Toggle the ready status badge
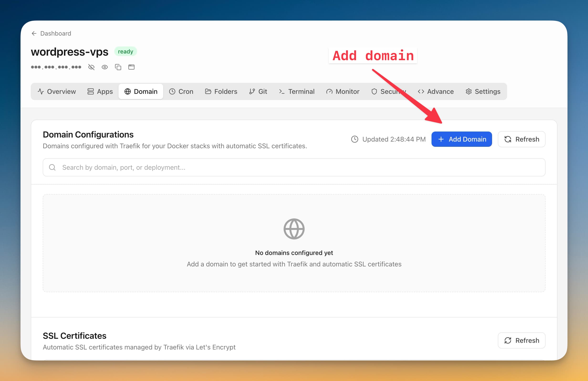The width and height of the screenshot is (588, 381). pyautogui.click(x=125, y=51)
